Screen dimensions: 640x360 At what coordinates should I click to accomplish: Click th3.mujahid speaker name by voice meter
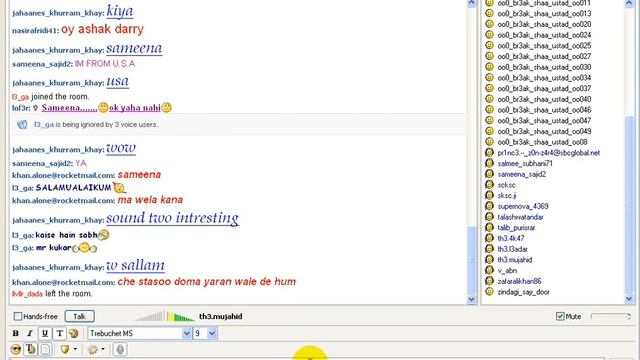click(x=221, y=316)
